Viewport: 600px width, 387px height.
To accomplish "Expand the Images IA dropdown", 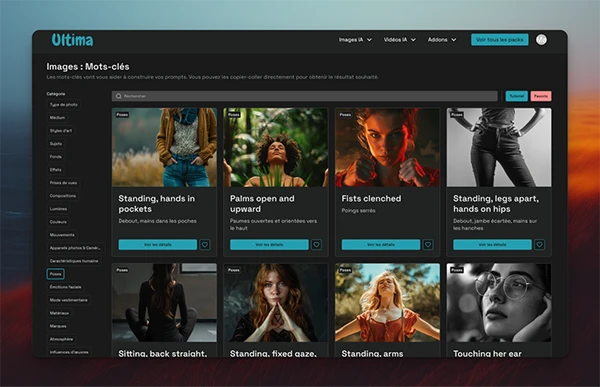I will click(355, 40).
